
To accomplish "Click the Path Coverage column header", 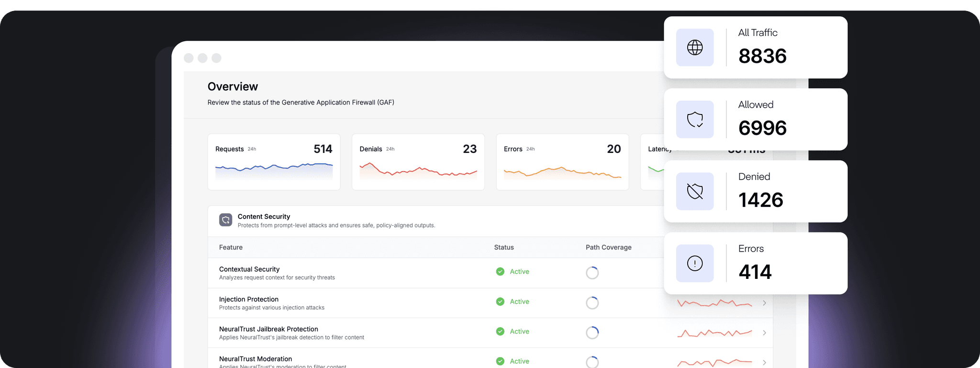I will click(x=608, y=247).
